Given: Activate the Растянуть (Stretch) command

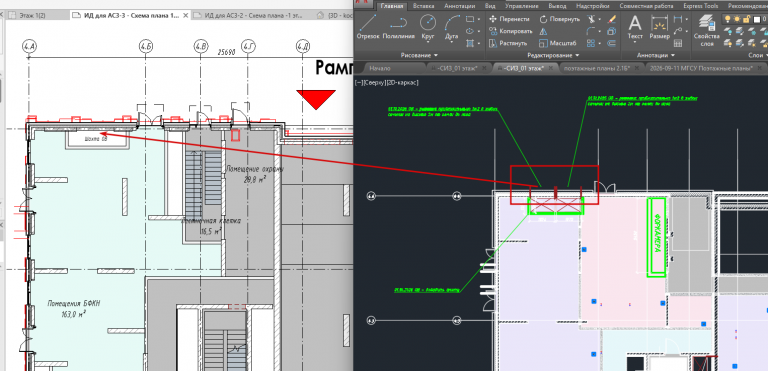Looking at the screenshot, I should point(509,43).
